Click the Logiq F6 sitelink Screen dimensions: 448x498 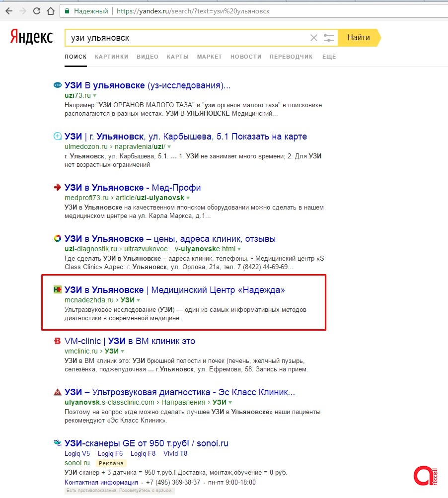coord(110,453)
